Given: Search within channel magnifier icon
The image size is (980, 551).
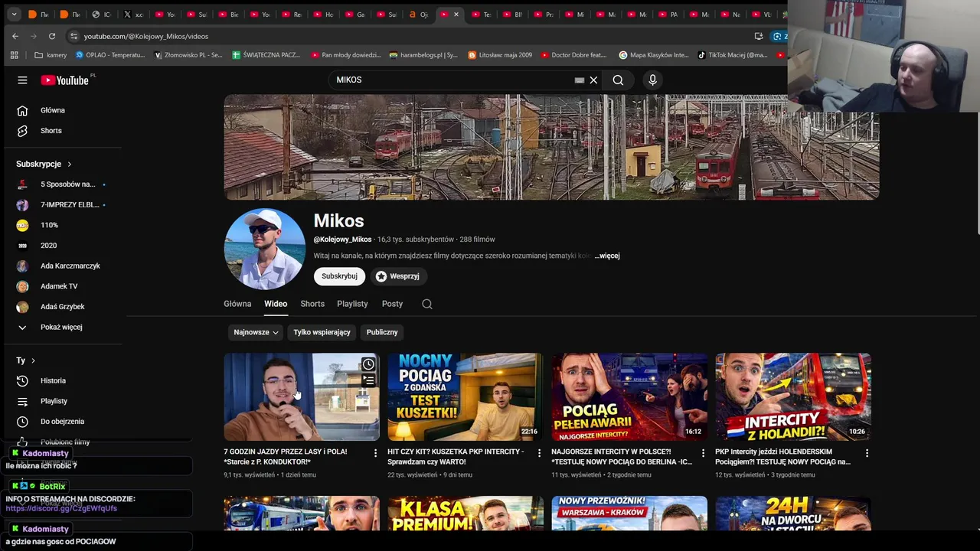Looking at the screenshot, I should (427, 304).
